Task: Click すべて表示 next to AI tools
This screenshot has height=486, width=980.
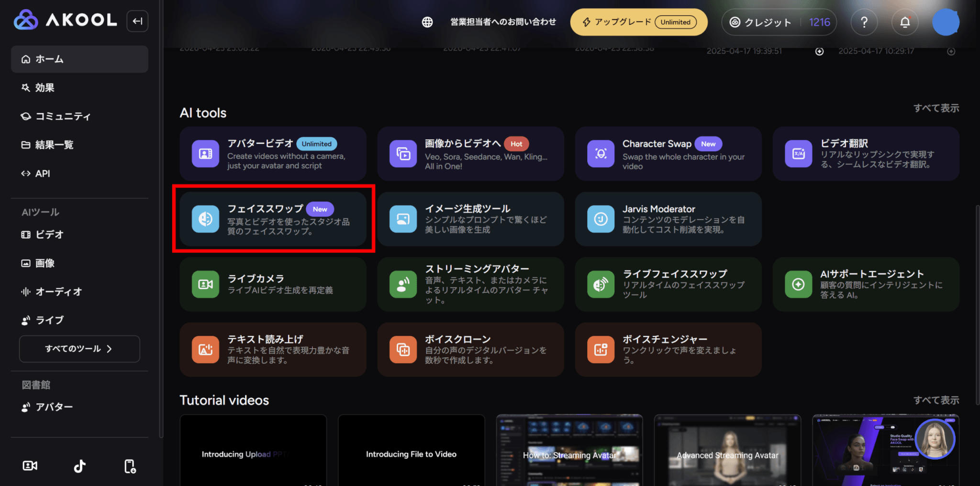Action: 936,108
